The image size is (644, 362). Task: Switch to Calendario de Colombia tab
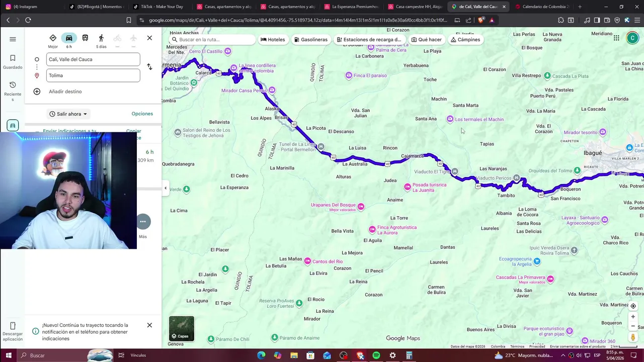[542, 7]
